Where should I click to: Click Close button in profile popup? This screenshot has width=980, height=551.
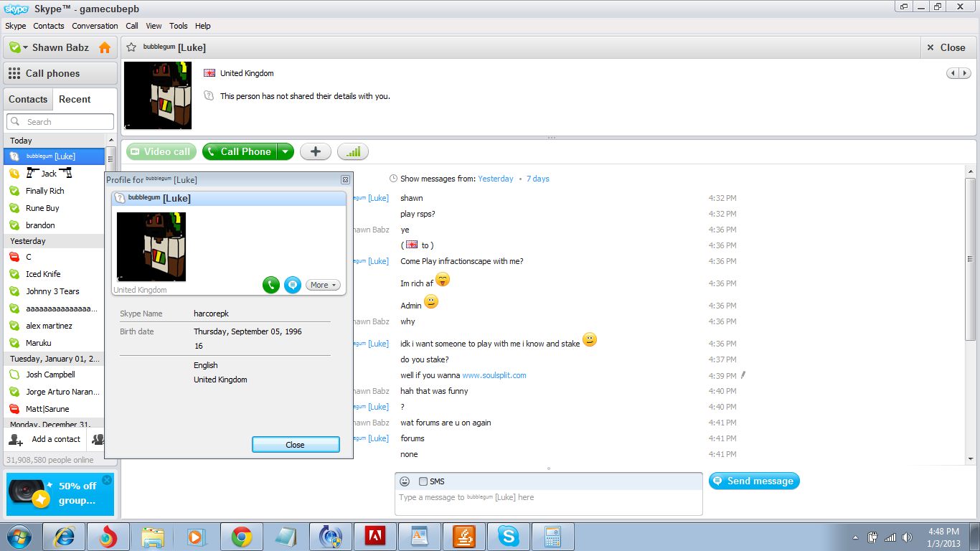point(296,445)
